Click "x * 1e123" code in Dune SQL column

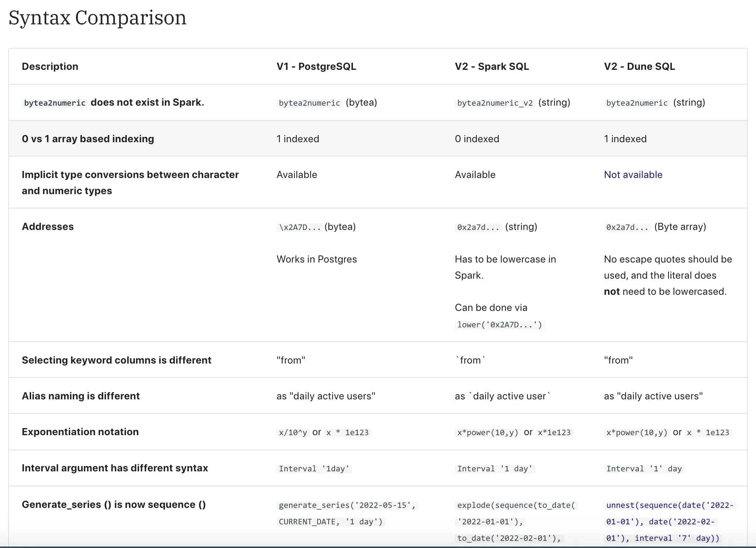(x=708, y=433)
